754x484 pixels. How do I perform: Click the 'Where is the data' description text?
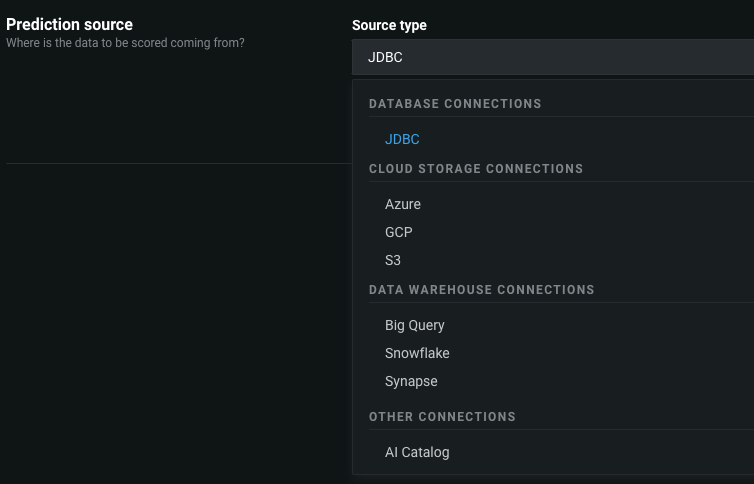125,43
